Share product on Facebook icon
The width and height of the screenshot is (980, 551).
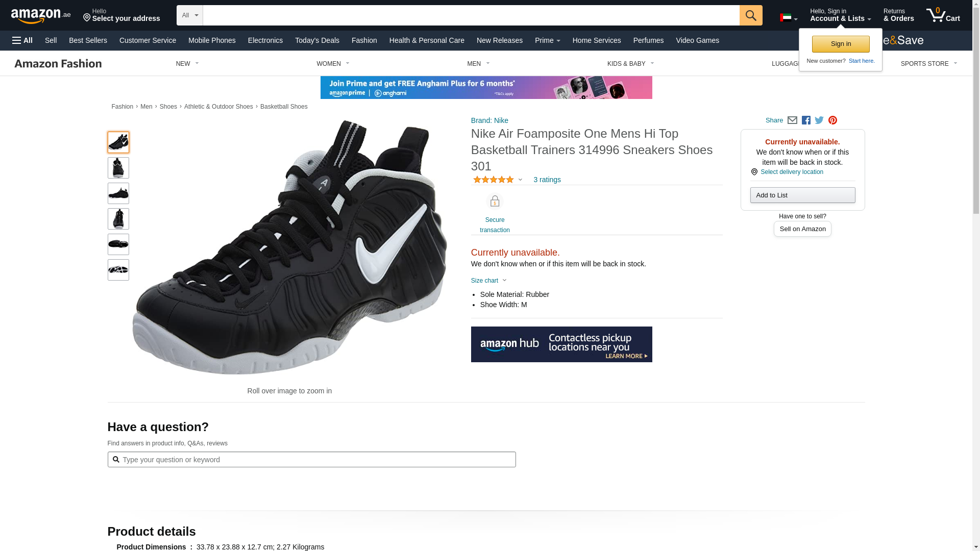(x=806, y=120)
